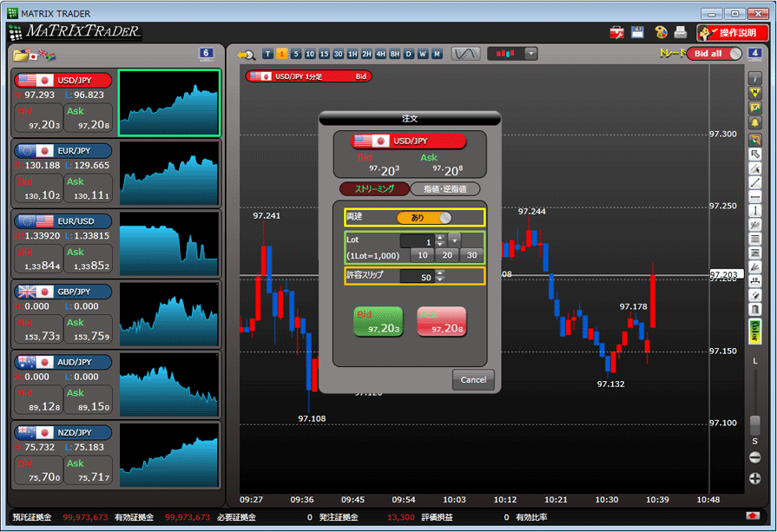Click the zoom-back magnifier icon in chart toolbar
Viewport: 777px width, 532px height.
tap(247, 55)
